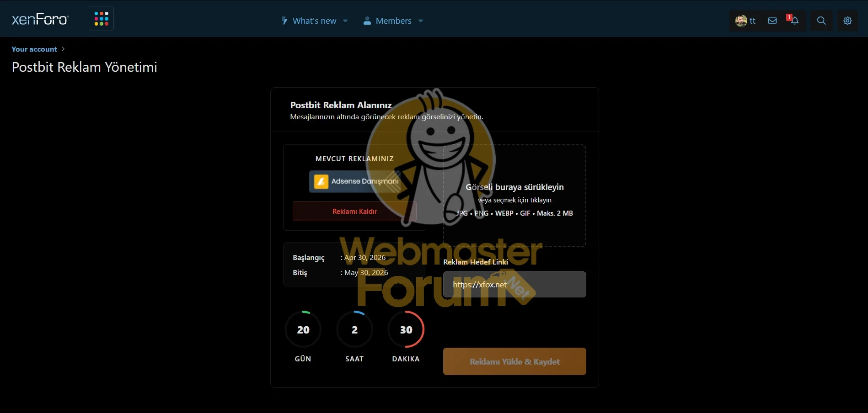The image size is (868, 413).
Task: Open the alerts bell icon
Action: pyautogui.click(x=795, y=21)
